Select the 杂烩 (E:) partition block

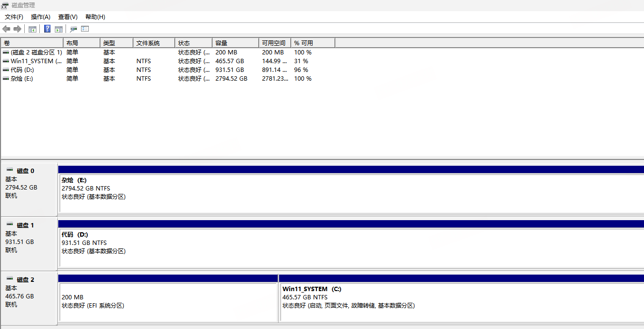pos(351,193)
